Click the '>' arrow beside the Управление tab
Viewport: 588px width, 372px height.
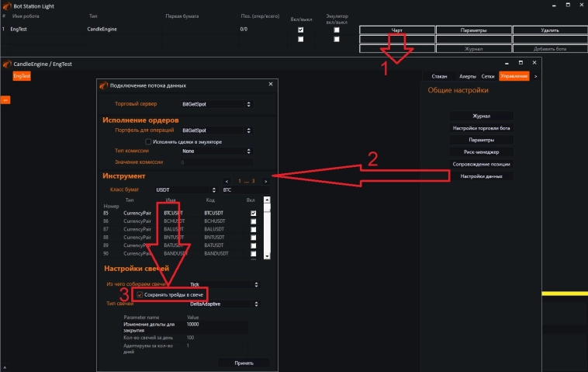pos(535,76)
